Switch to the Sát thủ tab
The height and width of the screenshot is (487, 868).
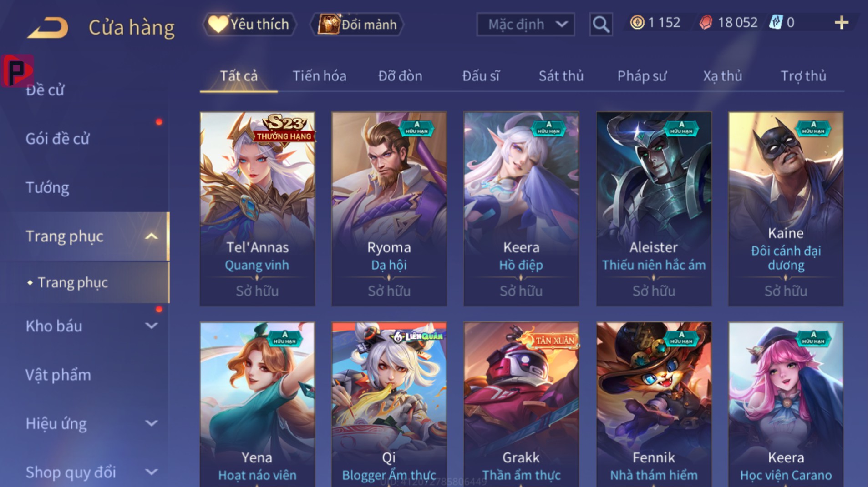[x=561, y=76]
